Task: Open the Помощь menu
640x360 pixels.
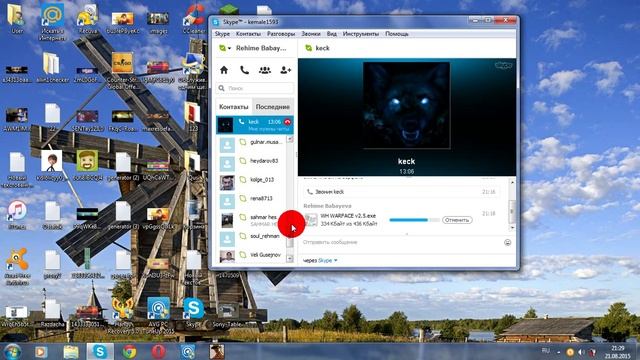Action: pyautogui.click(x=397, y=34)
